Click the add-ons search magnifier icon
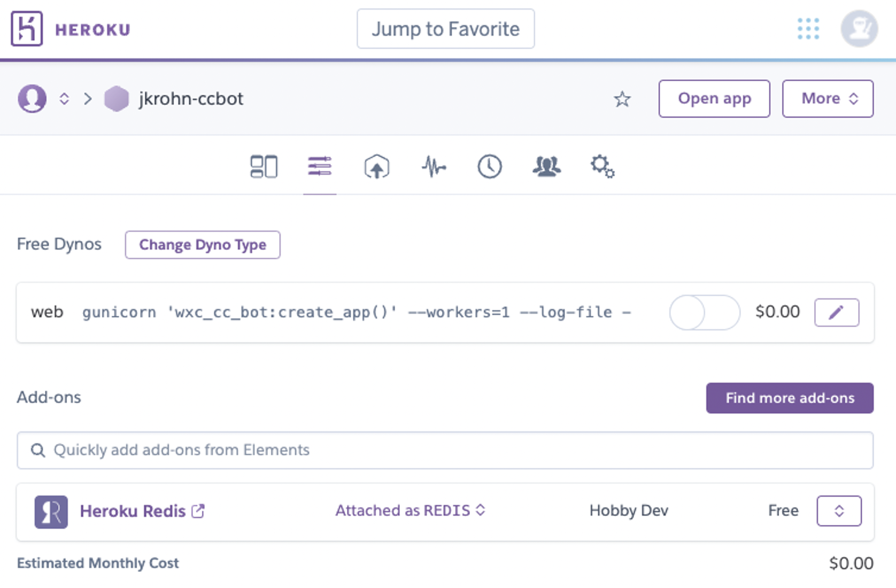The height and width of the screenshot is (588, 896). point(37,451)
